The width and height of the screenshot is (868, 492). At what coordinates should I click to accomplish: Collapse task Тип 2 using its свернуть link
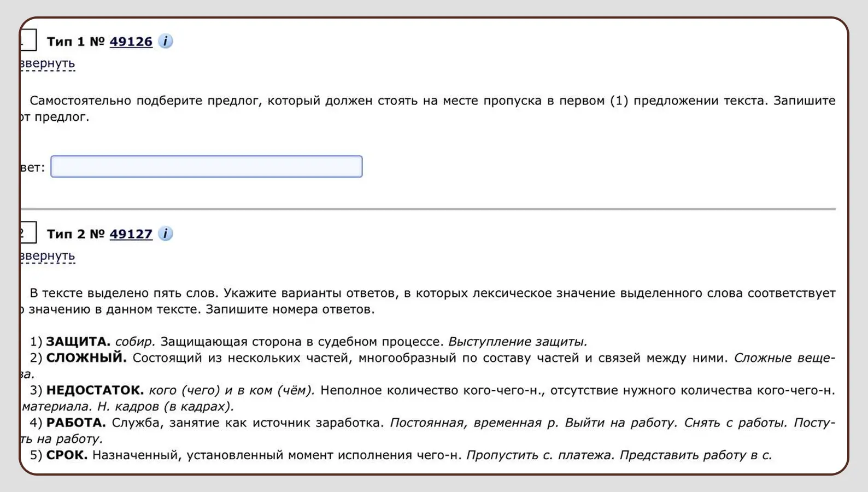[x=48, y=256]
